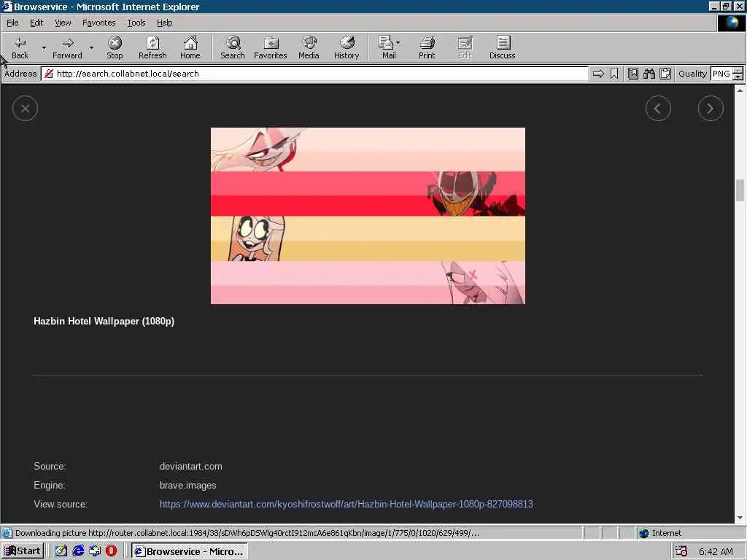747x560 pixels.
Task: Click the Hazbin Hotel Wallpaper (1080p) title
Action: [x=104, y=321]
